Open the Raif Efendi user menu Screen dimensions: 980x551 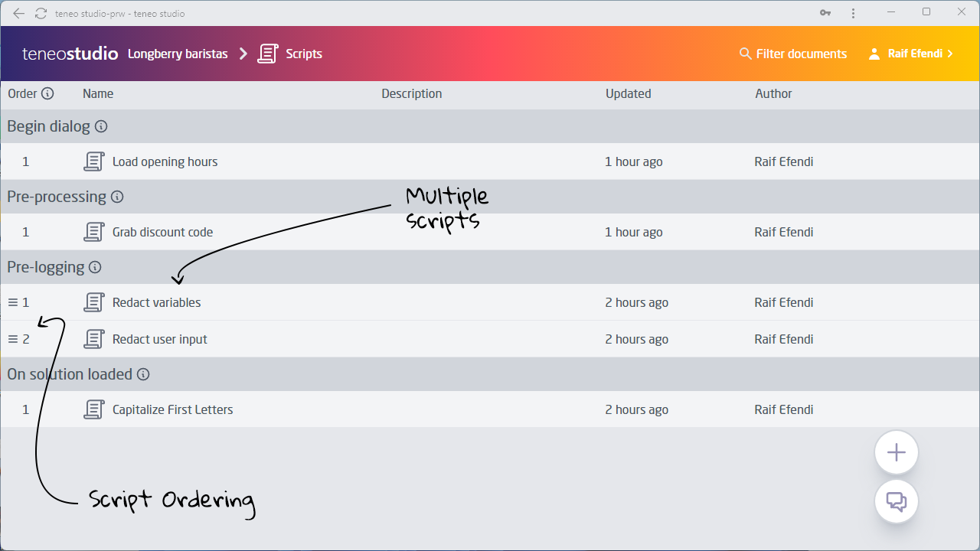tap(911, 54)
